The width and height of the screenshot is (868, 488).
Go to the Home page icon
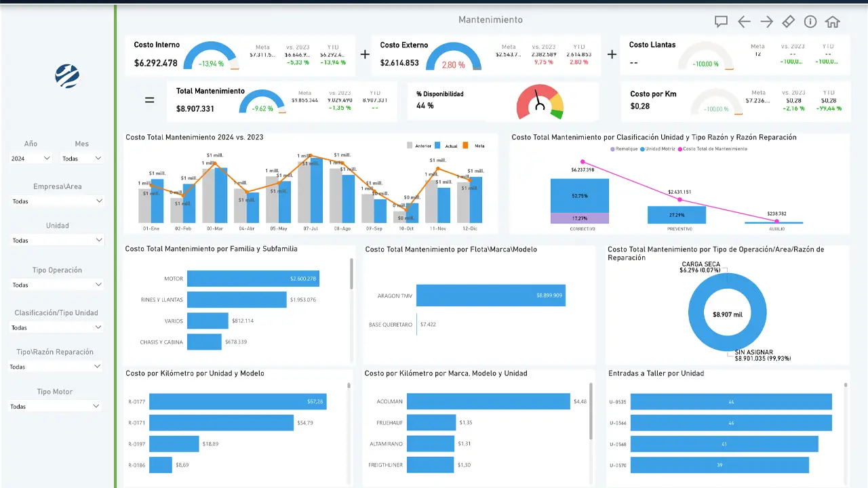[833, 22]
